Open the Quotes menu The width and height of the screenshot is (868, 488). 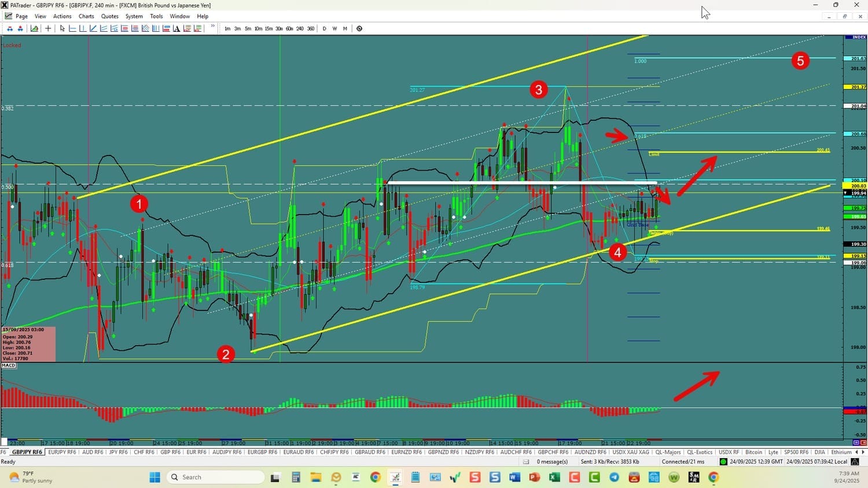coord(110,16)
